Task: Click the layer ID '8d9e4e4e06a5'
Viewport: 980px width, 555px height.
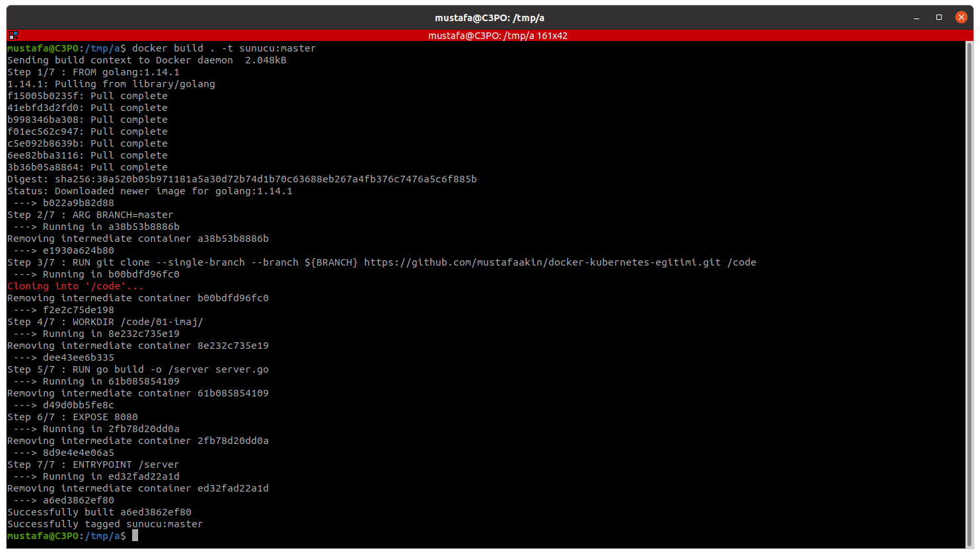Action: tap(79, 453)
